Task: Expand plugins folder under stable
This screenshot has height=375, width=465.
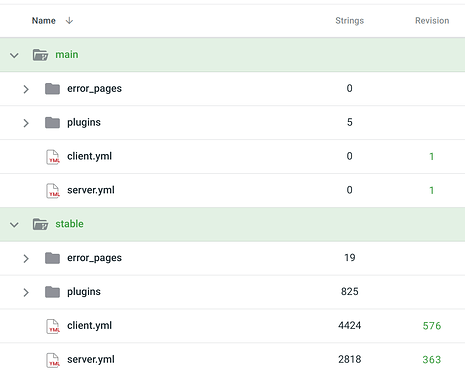Action: point(26,292)
